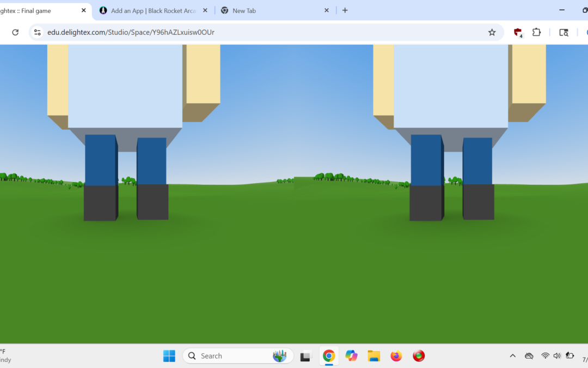Open the Windows Start menu
Screen dimensions: 588x368
click(169, 355)
